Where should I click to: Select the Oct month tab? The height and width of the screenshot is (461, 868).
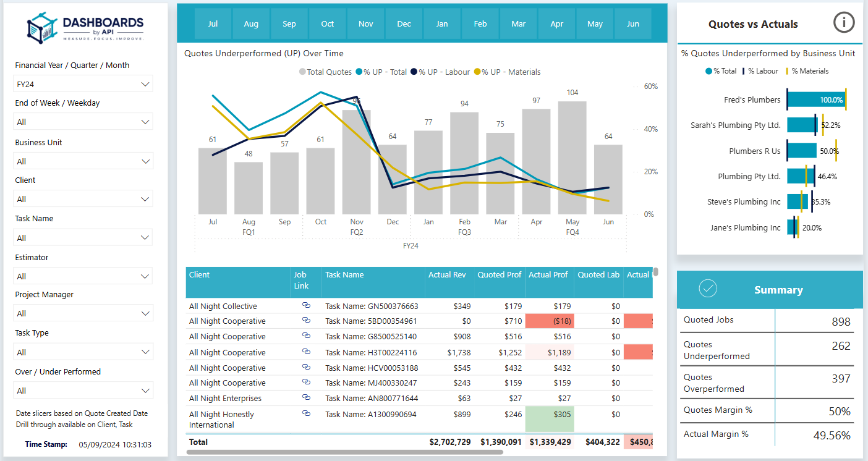point(328,24)
